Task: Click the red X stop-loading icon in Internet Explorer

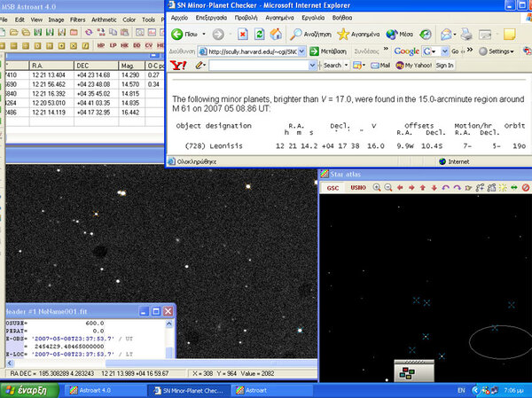Action: coord(242,34)
